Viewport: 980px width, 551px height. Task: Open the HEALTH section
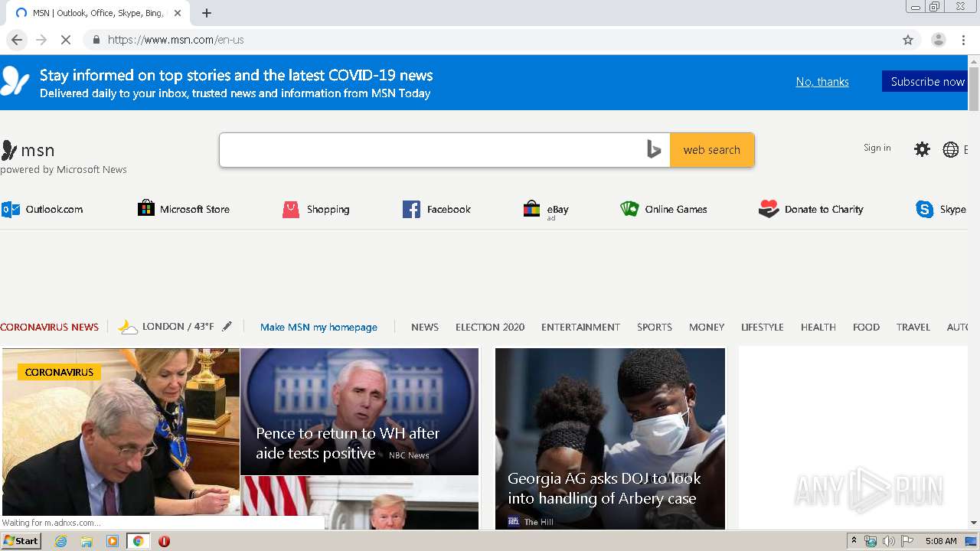[x=818, y=327]
